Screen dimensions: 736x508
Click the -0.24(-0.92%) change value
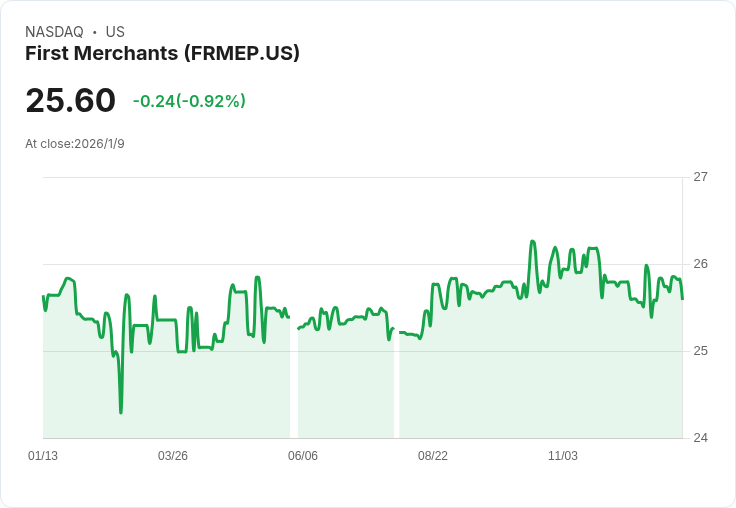(189, 101)
